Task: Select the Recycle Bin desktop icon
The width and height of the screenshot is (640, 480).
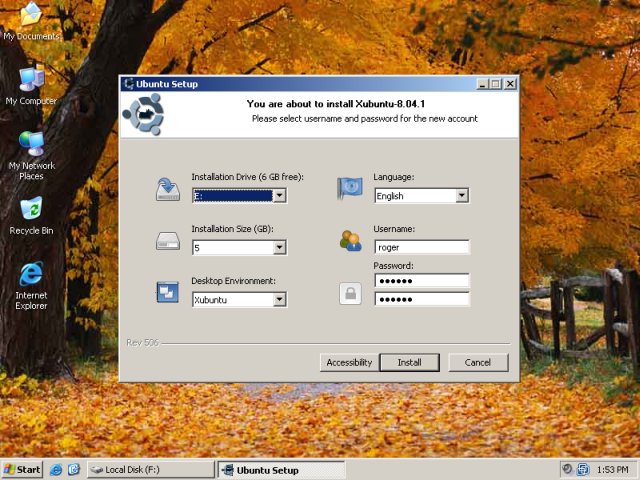Action: pos(31,216)
